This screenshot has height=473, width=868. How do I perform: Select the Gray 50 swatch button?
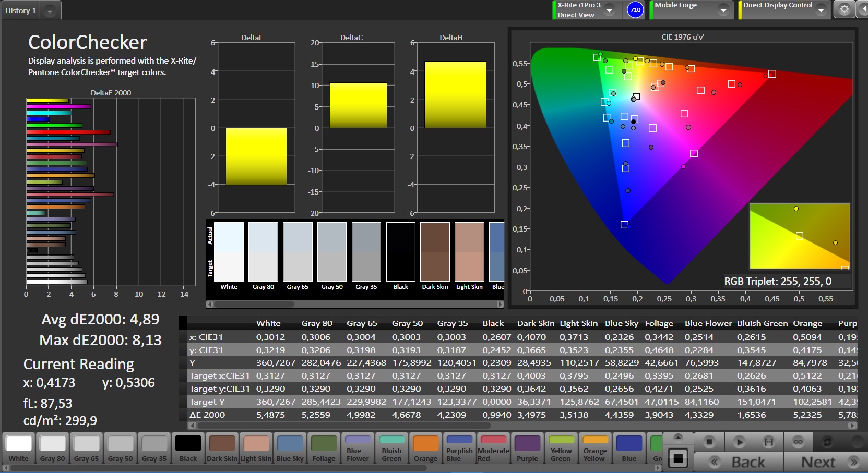[121, 448]
